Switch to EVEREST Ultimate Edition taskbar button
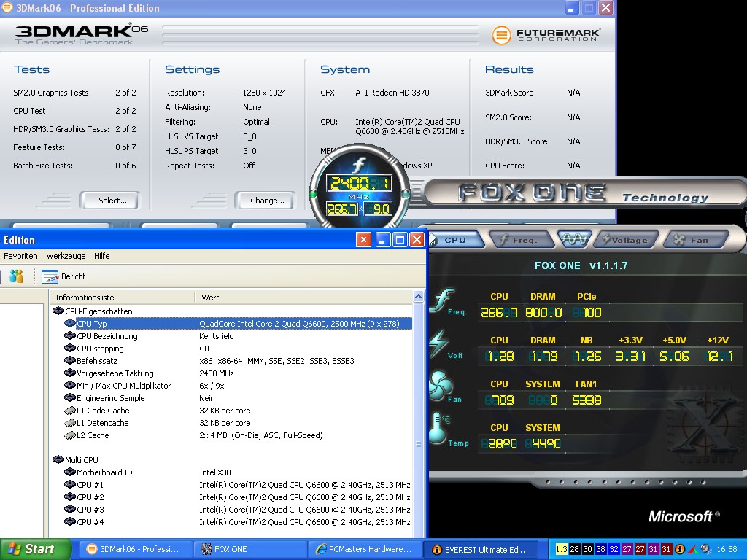The height and width of the screenshot is (560, 747). click(481, 549)
